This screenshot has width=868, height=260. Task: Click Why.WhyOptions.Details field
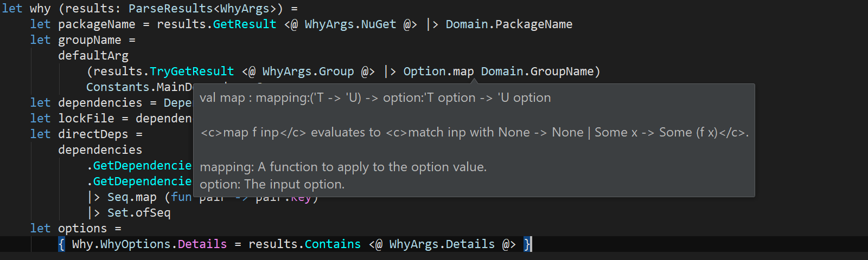click(x=149, y=244)
